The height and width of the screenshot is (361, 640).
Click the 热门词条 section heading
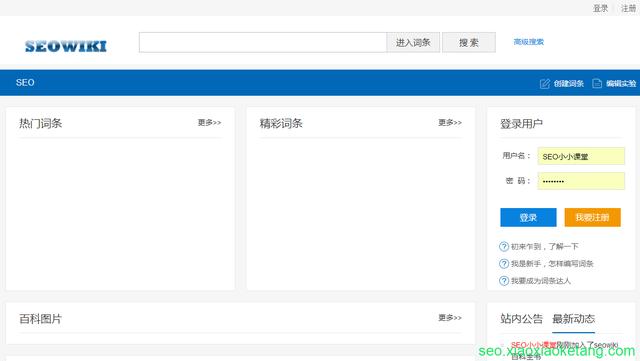tap(40, 123)
